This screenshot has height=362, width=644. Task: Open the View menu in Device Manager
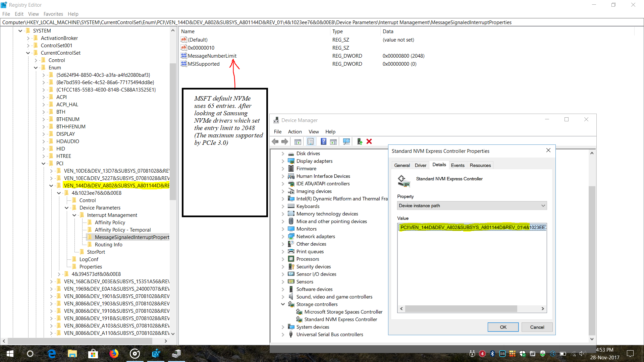click(x=314, y=131)
